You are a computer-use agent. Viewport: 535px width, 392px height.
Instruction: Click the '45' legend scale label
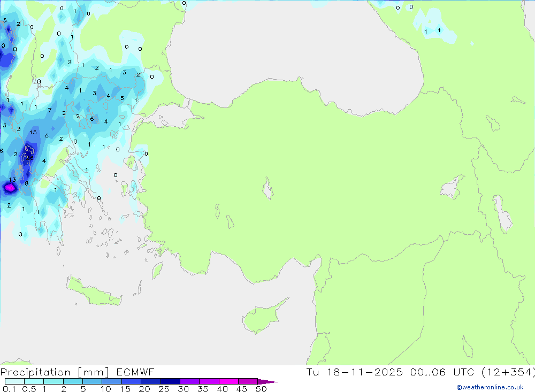[x=242, y=389]
